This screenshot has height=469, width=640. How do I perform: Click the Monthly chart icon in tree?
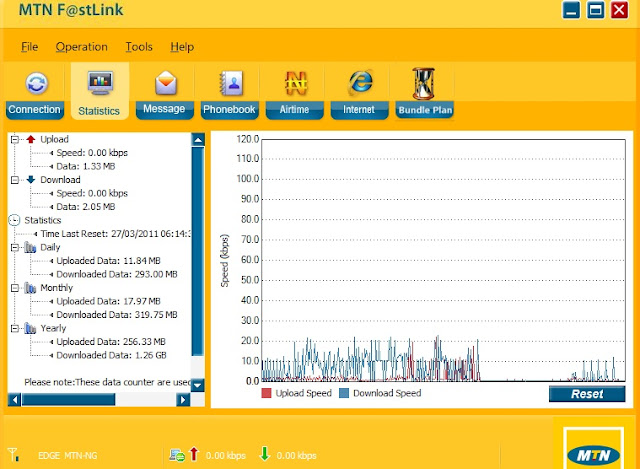click(x=30, y=288)
